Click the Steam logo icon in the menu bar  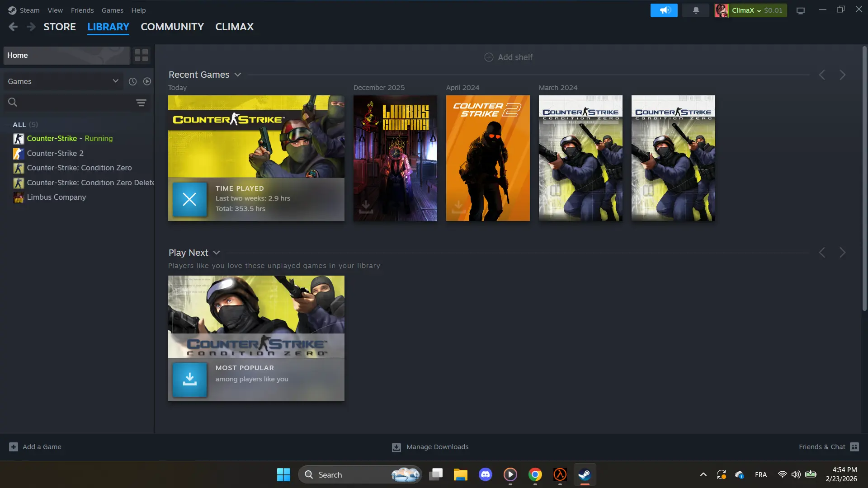click(12, 10)
